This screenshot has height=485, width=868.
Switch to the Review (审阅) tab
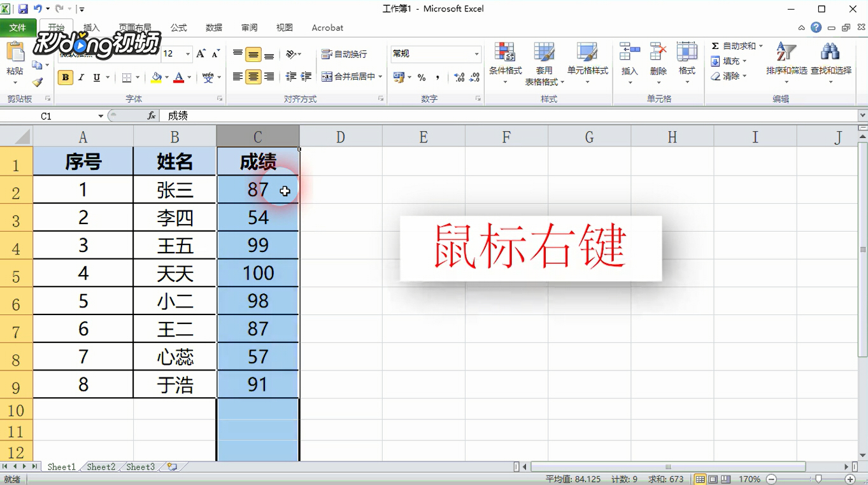(250, 28)
